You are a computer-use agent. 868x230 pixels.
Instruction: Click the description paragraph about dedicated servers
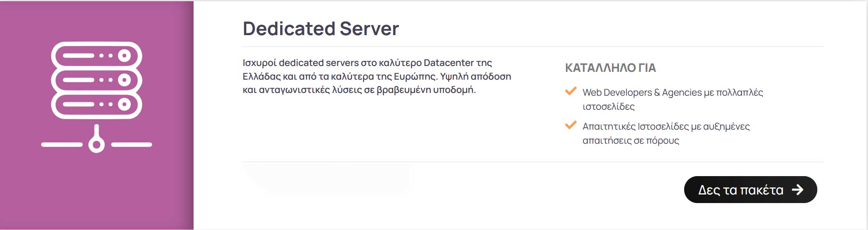pyautogui.click(x=377, y=76)
